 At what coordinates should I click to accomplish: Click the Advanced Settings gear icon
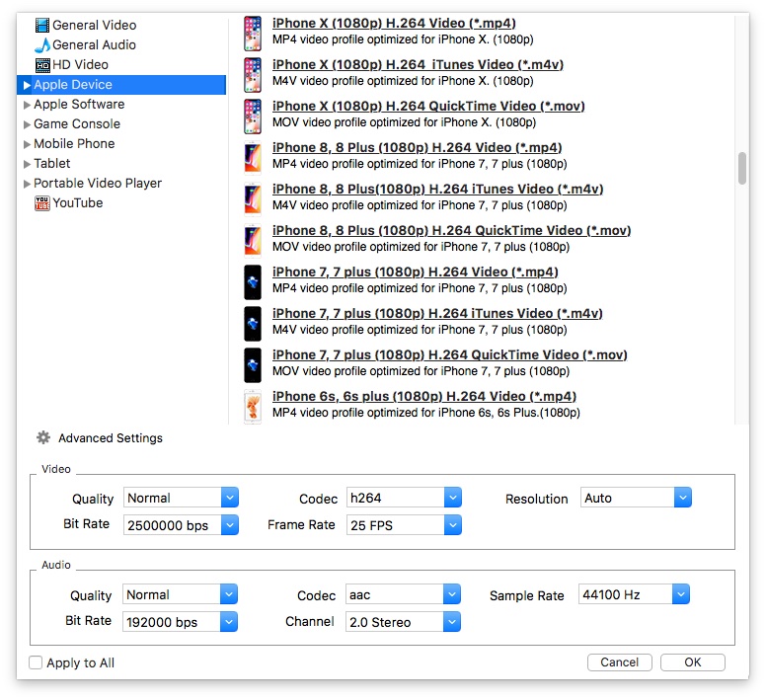tap(43, 437)
